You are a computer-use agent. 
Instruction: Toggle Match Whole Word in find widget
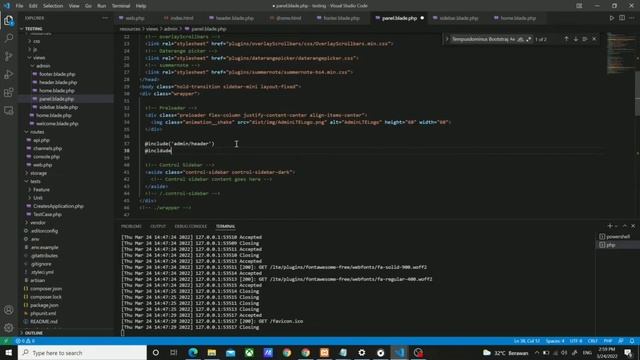[520, 40]
